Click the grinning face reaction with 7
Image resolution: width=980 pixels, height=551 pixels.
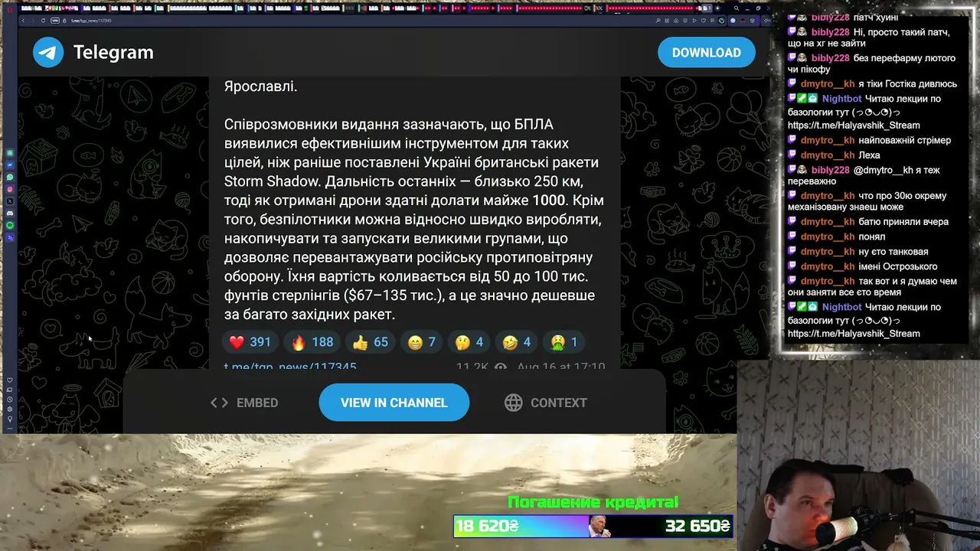(x=421, y=342)
